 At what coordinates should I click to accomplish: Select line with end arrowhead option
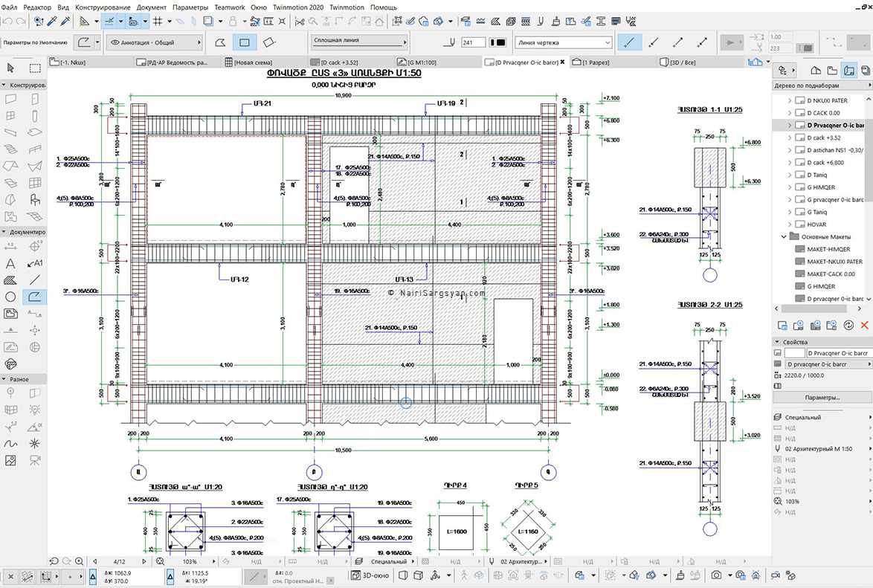tap(678, 42)
